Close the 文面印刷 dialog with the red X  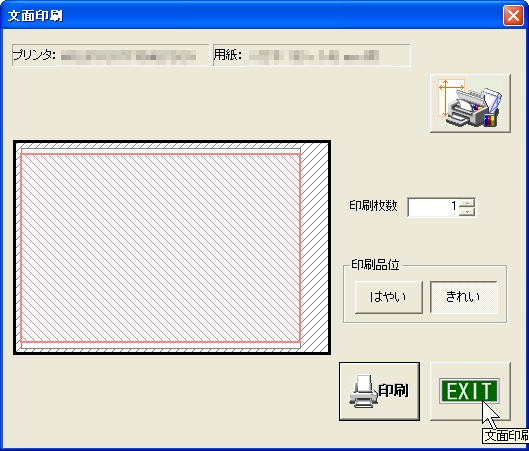(x=513, y=16)
